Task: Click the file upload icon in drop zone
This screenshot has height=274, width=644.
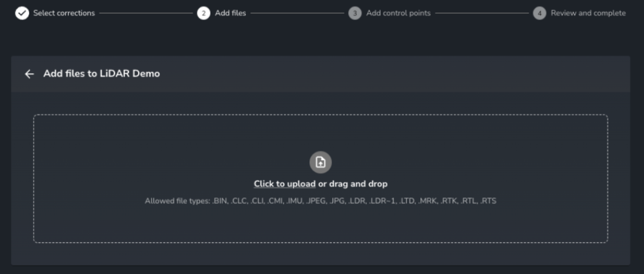Action: click(320, 163)
